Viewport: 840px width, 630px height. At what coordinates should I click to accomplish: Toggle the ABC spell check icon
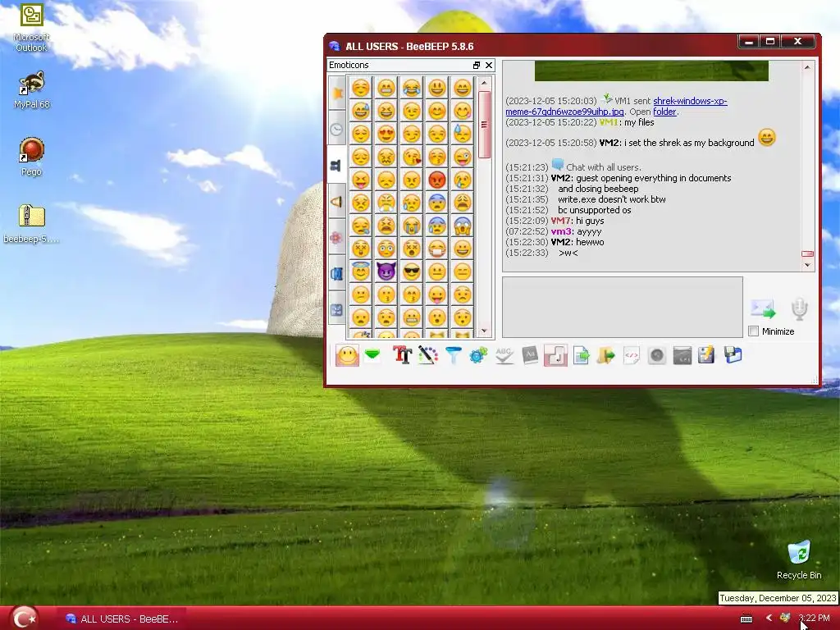504,355
